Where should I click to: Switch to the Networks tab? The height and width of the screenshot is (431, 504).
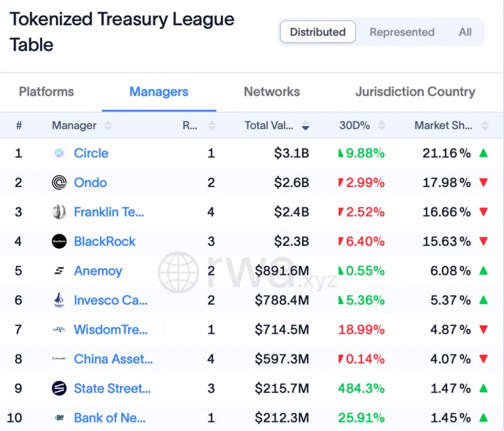click(272, 92)
